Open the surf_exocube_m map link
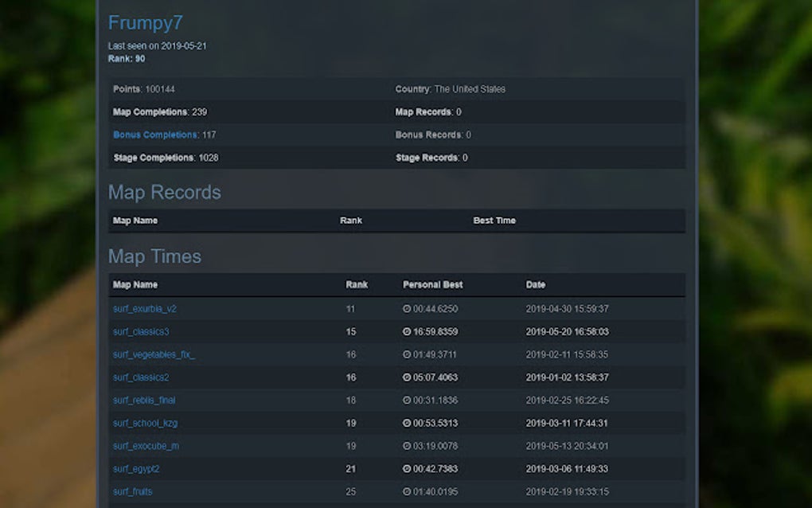Image resolution: width=812 pixels, height=508 pixels. [x=146, y=446]
